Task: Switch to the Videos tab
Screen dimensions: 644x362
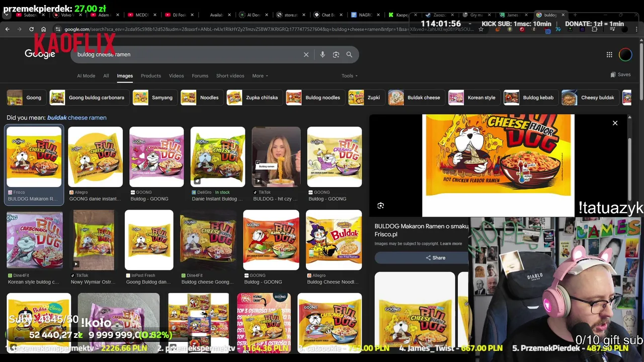Action: click(176, 76)
